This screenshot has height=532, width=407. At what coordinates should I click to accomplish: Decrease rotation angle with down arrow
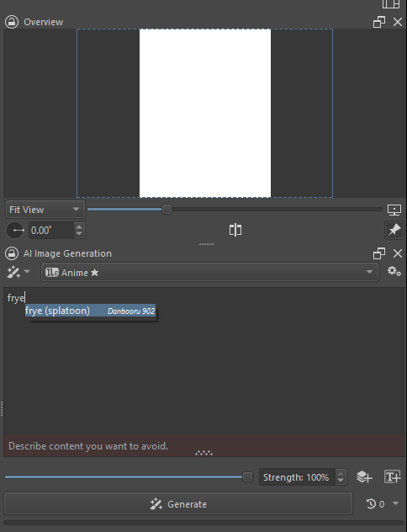click(79, 235)
